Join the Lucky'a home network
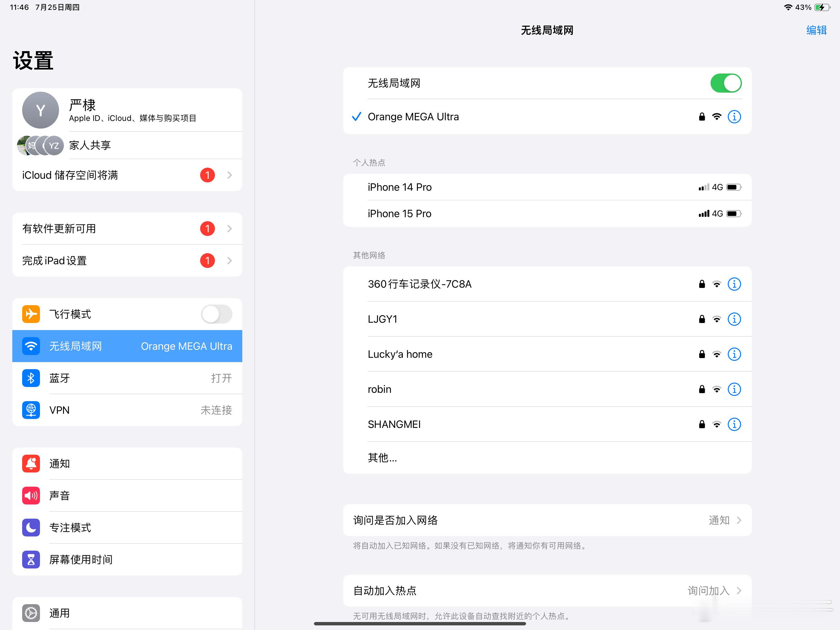840x630 pixels. pyautogui.click(x=547, y=354)
